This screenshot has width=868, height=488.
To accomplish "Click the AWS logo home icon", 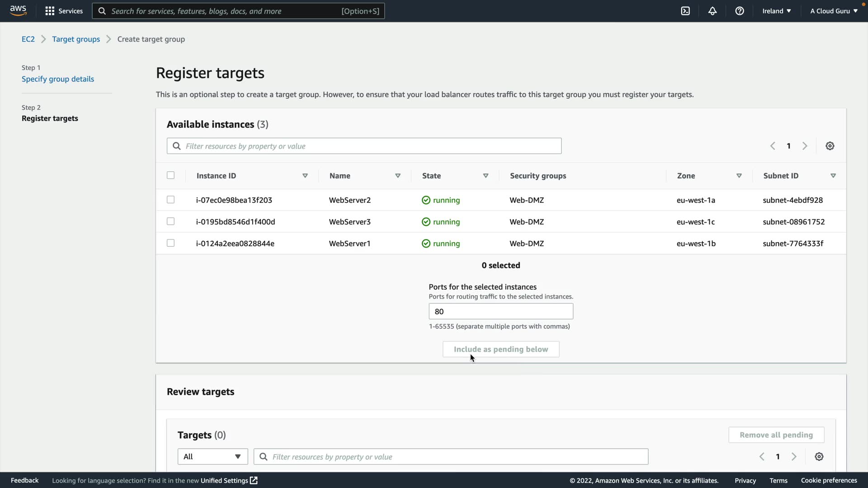I will (x=18, y=10).
